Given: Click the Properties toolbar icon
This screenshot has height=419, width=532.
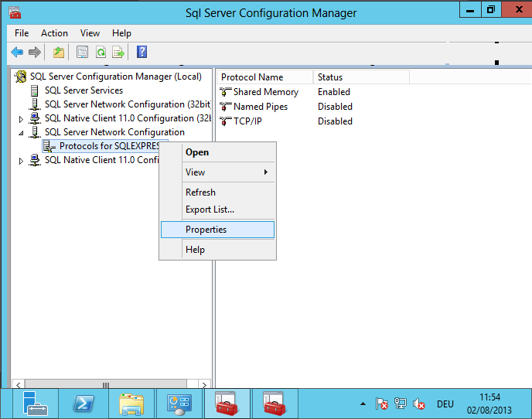Looking at the screenshot, I should click(x=82, y=52).
